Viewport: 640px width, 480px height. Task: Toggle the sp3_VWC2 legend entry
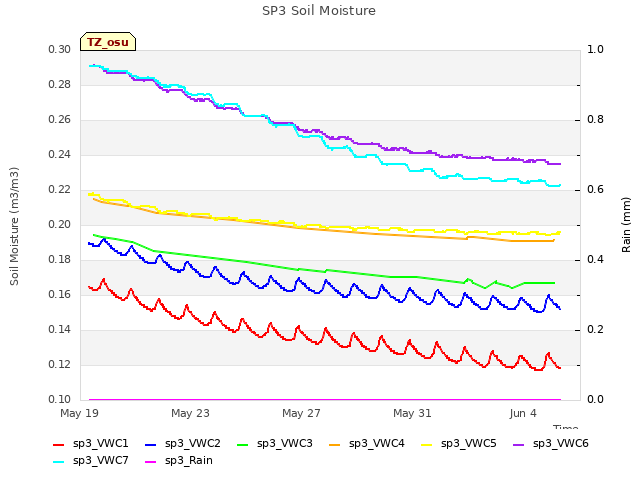[x=182, y=444]
